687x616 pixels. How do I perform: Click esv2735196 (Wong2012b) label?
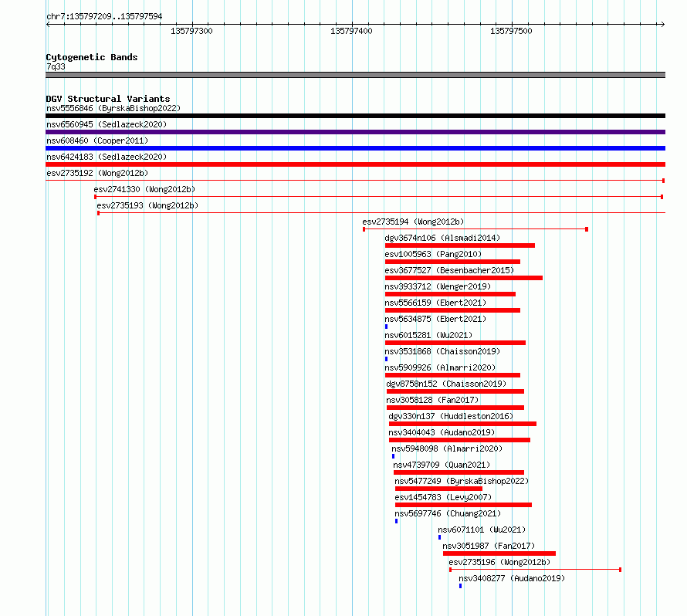click(499, 562)
